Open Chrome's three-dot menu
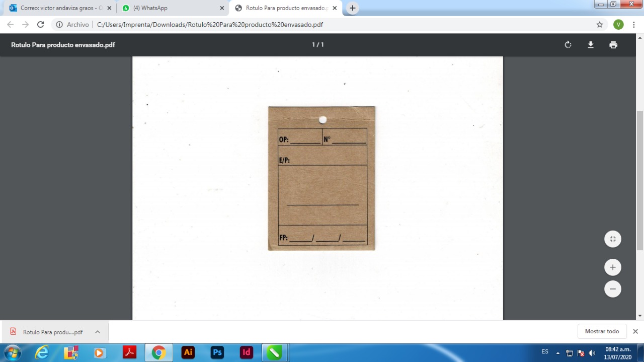The height and width of the screenshot is (362, 644). pyautogui.click(x=634, y=25)
